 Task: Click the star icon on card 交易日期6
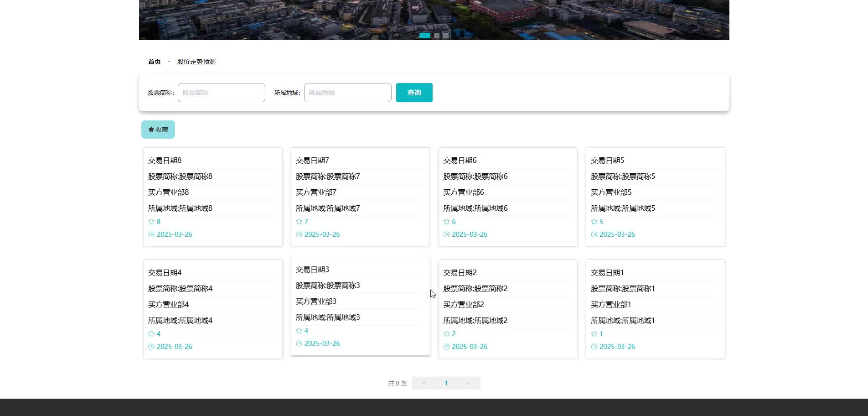pyautogui.click(x=447, y=222)
